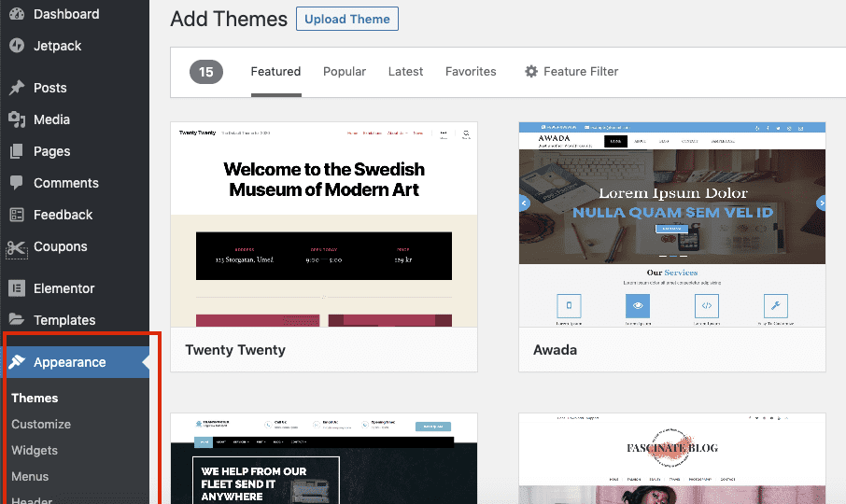Image resolution: width=846 pixels, height=504 pixels.
Task: Open the Widgets submenu link
Action: click(x=35, y=450)
